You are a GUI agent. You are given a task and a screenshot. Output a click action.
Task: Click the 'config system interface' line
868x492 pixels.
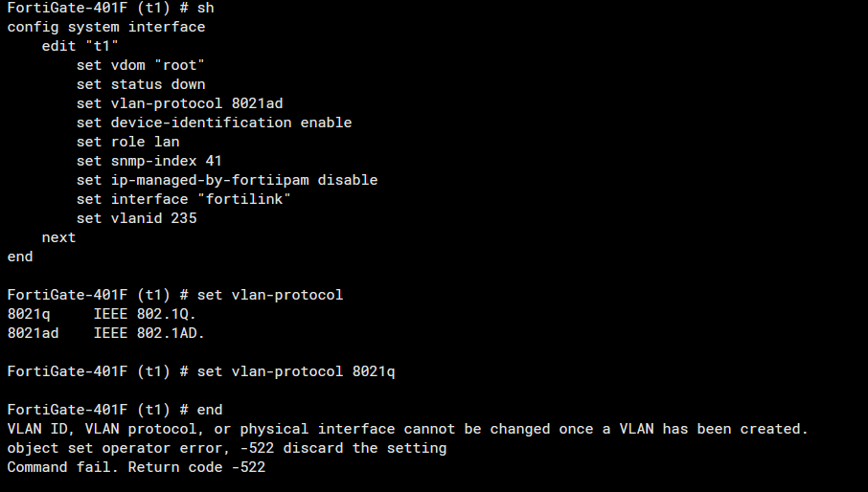[x=105, y=27]
